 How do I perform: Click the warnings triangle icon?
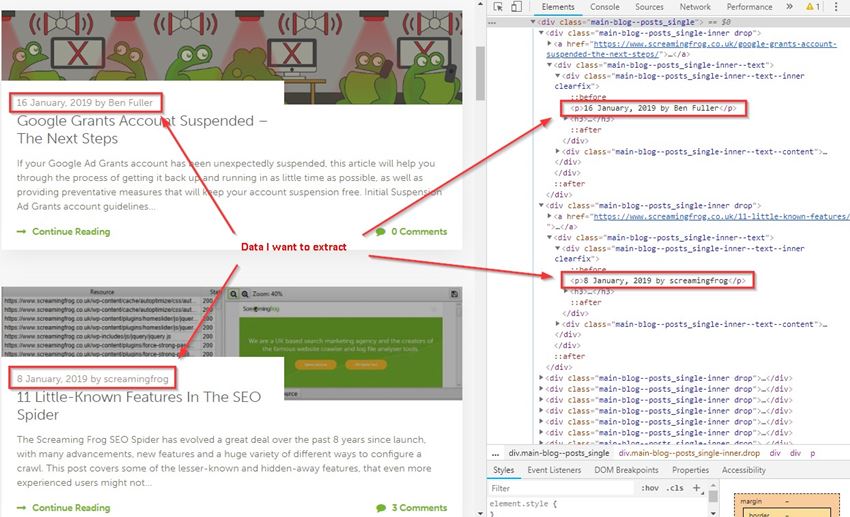[811, 7]
